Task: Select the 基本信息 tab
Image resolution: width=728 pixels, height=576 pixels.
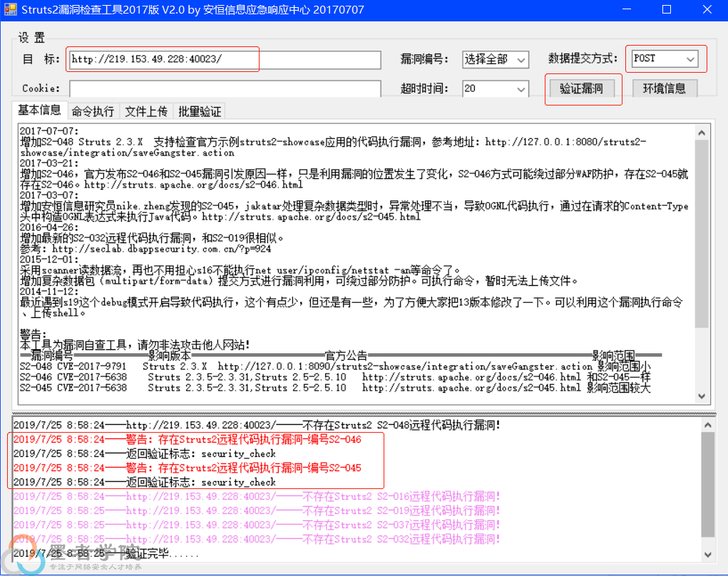Action: [40, 109]
